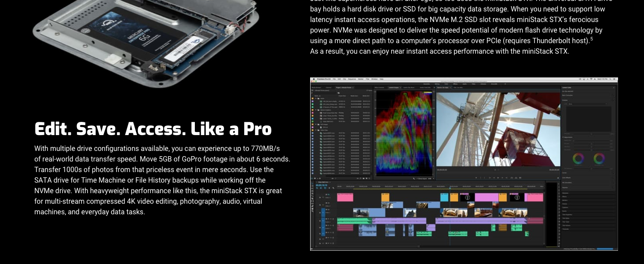This screenshot has height=264, width=644.
Task: Open the File menu
Action: coord(334,79)
